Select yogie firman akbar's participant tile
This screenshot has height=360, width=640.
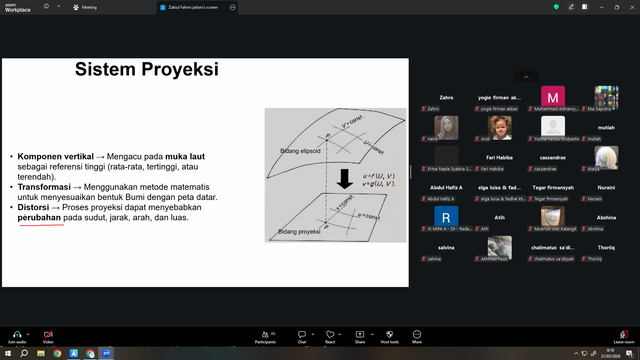[x=499, y=98]
